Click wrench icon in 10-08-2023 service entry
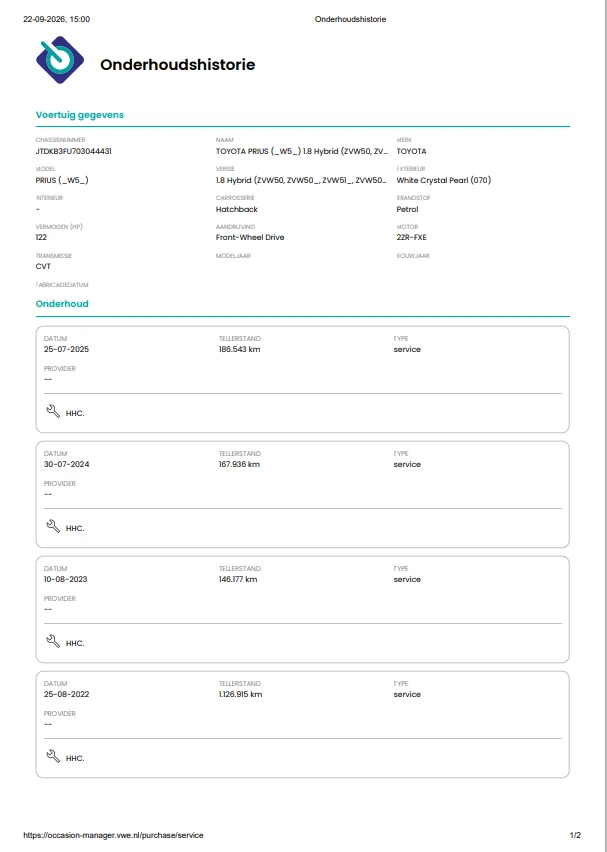Viewport: 607px width, 852px height. point(53,642)
